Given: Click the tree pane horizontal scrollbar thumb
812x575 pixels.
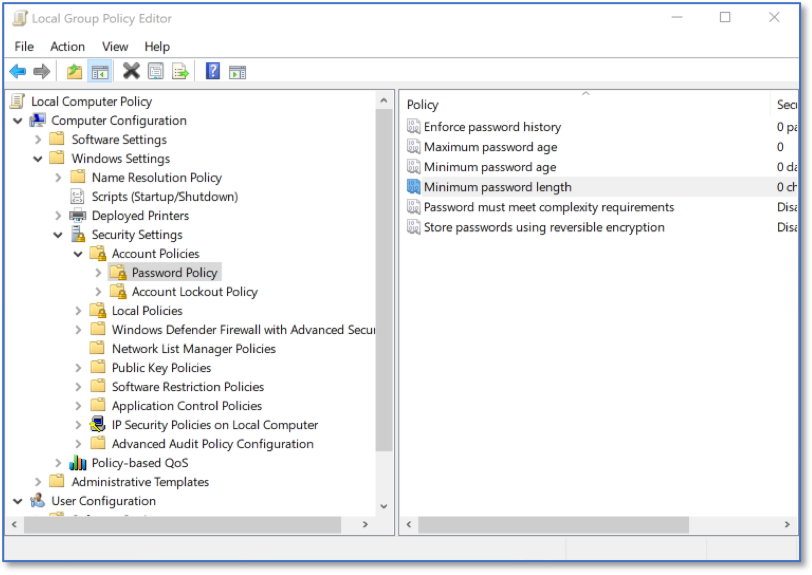Looking at the screenshot, I should click(182, 524).
